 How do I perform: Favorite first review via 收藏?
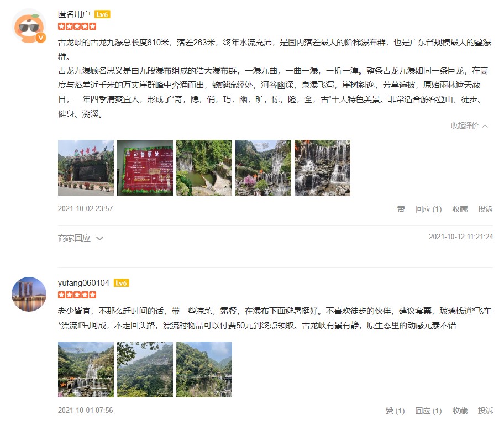pyautogui.click(x=460, y=209)
